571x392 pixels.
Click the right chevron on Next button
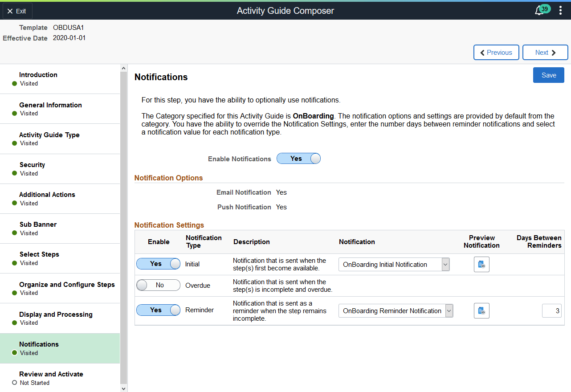(x=553, y=52)
